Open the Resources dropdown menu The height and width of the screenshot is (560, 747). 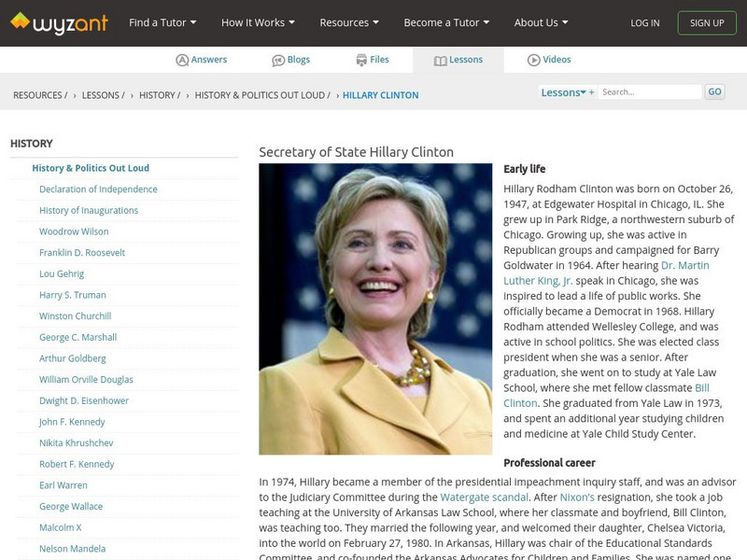(x=349, y=22)
